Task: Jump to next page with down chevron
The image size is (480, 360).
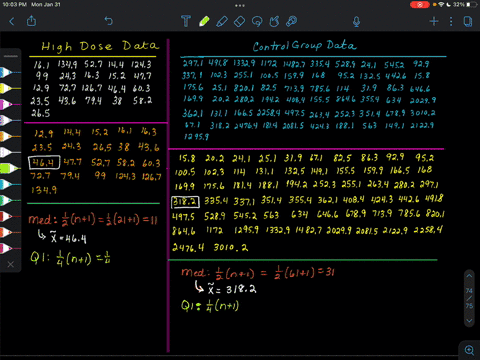Action: 469,321
